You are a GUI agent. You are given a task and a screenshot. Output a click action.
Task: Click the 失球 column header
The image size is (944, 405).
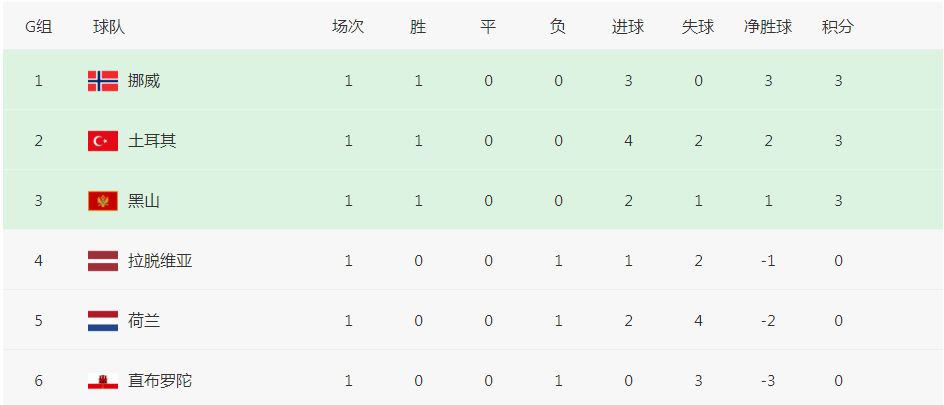click(x=698, y=27)
